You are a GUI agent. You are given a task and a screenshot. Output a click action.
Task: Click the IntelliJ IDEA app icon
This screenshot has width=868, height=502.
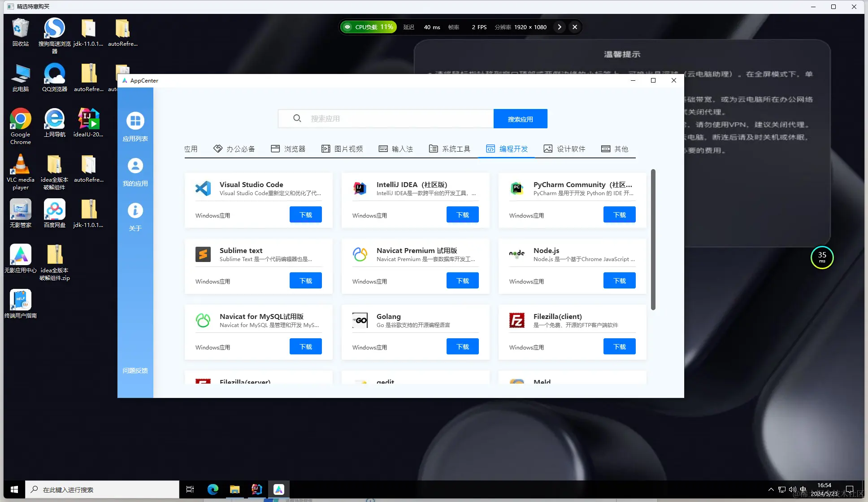pyautogui.click(x=360, y=188)
